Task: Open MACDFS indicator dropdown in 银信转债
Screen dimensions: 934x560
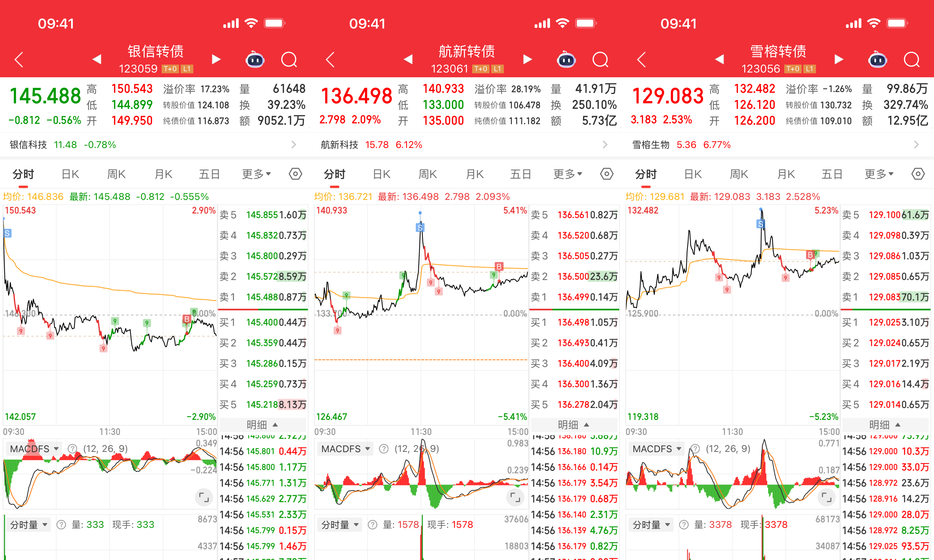Action: (34, 449)
